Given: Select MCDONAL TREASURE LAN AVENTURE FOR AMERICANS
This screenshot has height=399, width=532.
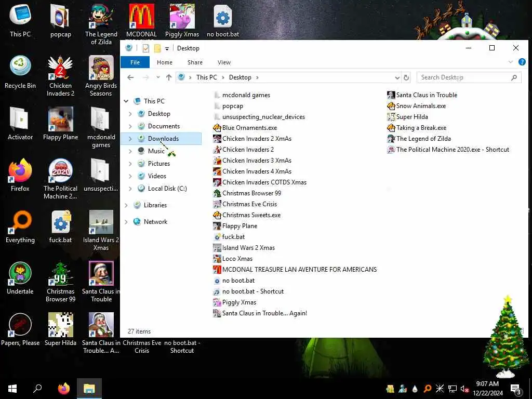Looking at the screenshot, I should click(x=295, y=270).
